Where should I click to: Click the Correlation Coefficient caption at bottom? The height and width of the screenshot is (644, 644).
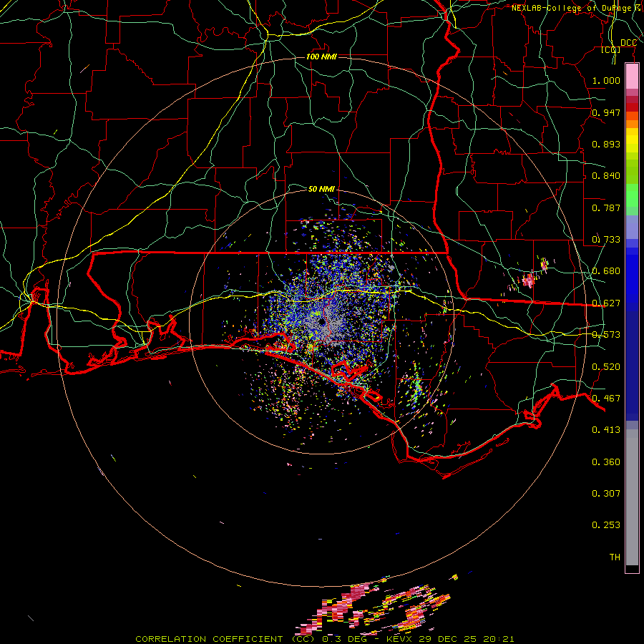[x=225, y=639]
